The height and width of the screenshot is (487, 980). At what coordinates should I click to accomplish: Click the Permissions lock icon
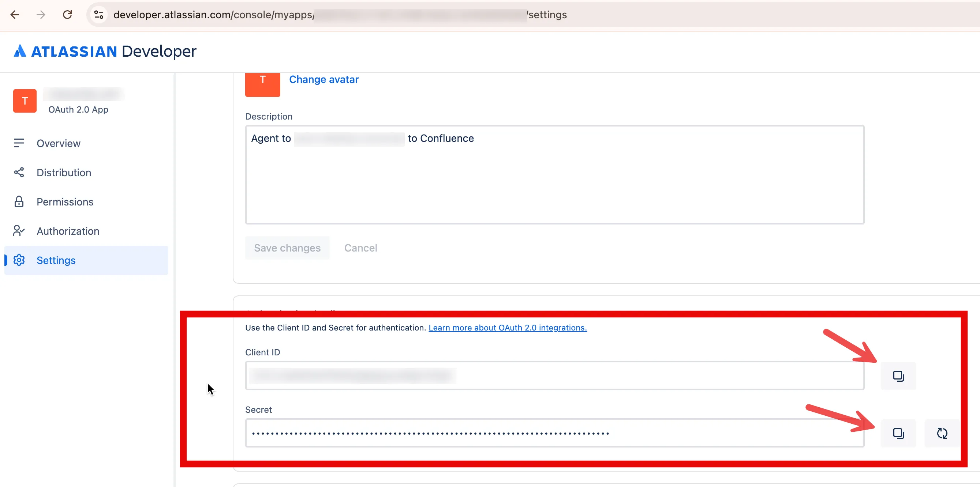point(19,202)
